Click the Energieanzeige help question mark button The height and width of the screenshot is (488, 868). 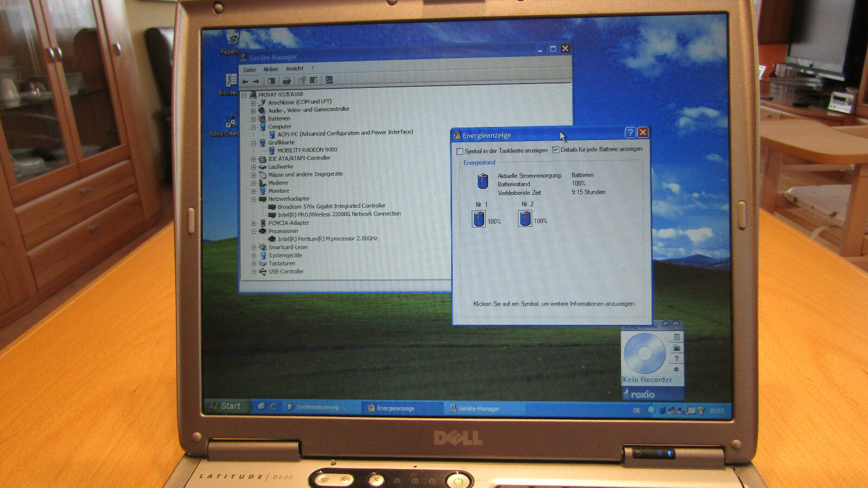pos(630,132)
